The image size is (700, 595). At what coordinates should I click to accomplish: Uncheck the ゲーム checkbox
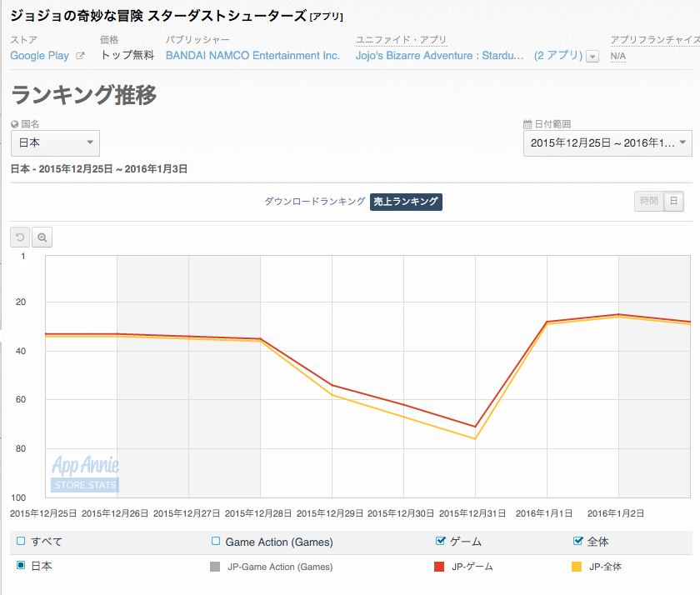click(x=440, y=541)
